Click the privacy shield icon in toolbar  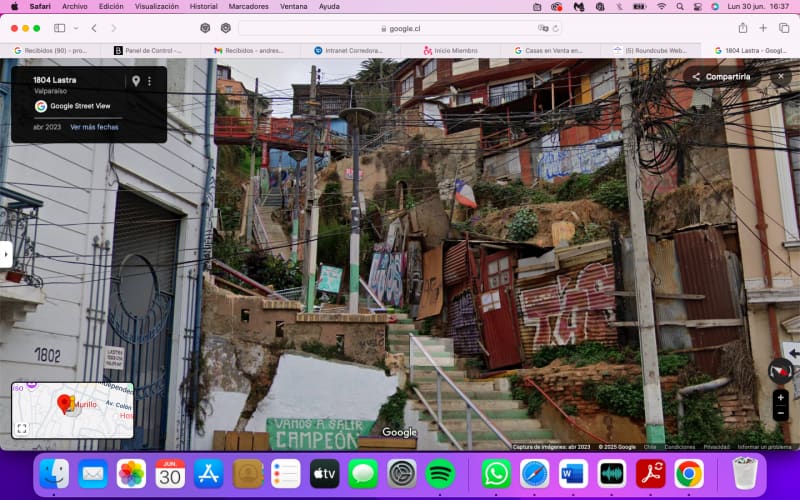(205, 28)
